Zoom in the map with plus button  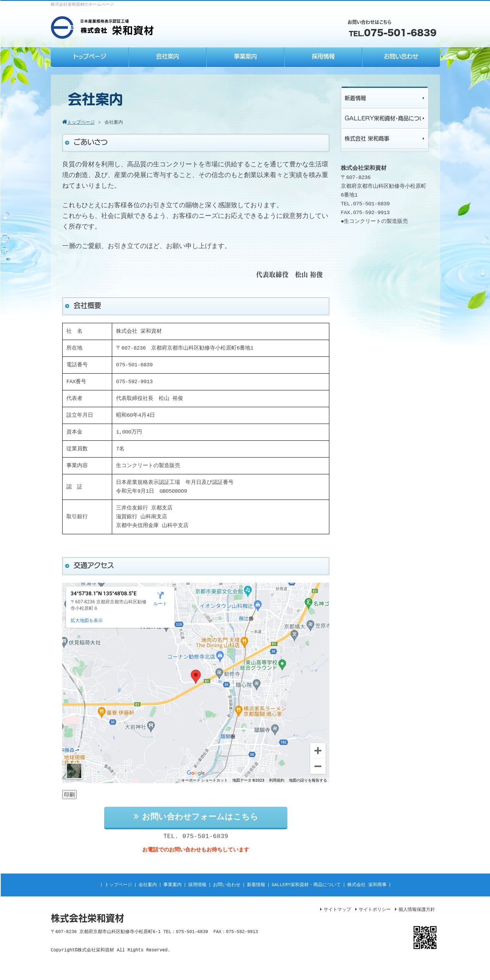[318, 751]
